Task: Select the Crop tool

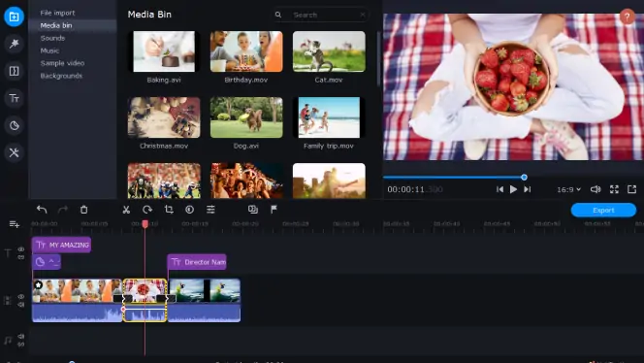Action: tap(169, 210)
